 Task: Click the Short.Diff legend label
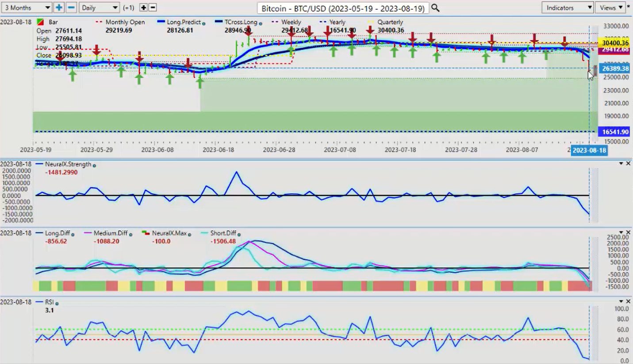223,233
